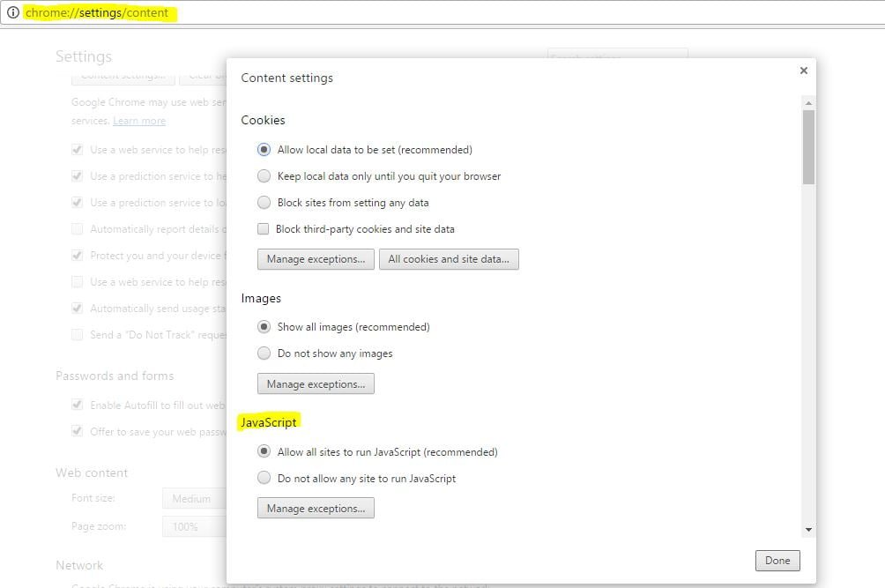Toggle Automatically send usage statistics checkbox
The image size is (885, 588).
pyautogui.click(x=78, y=309)
